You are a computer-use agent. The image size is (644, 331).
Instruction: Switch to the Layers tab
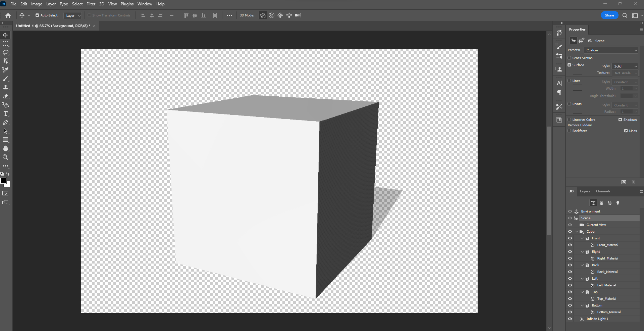[x=585, y=191]
